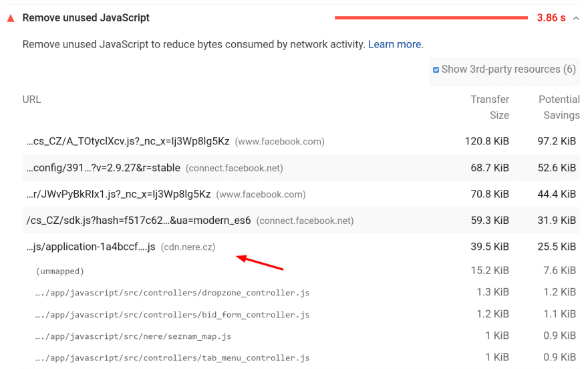Click the 25.5 KiB savings value

pyautogui.click(x=557, y=247)
